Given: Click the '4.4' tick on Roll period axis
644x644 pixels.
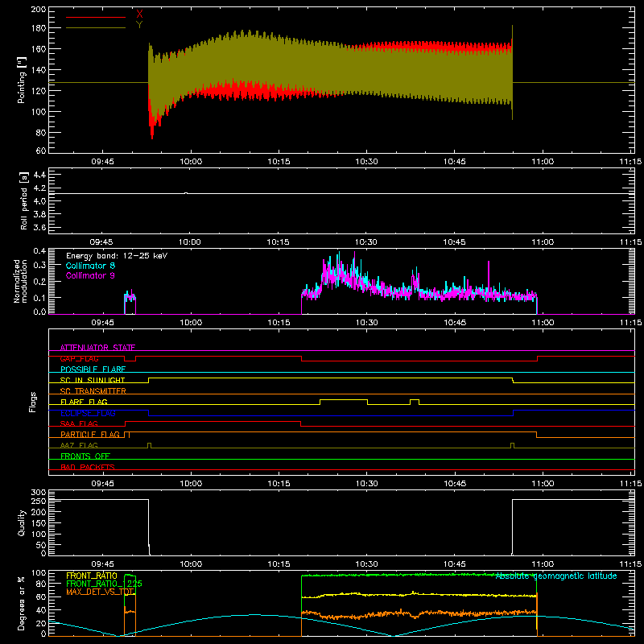Looking at the screenshot, I should click(39, 175).
